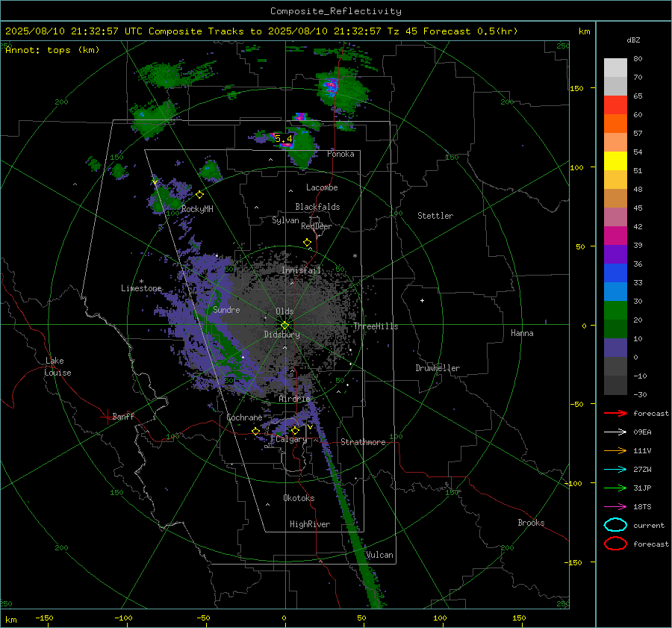This screenshot has width=672, height=628.
Task: Click the ThreeHills city label
Action: [x=376, y=326]
